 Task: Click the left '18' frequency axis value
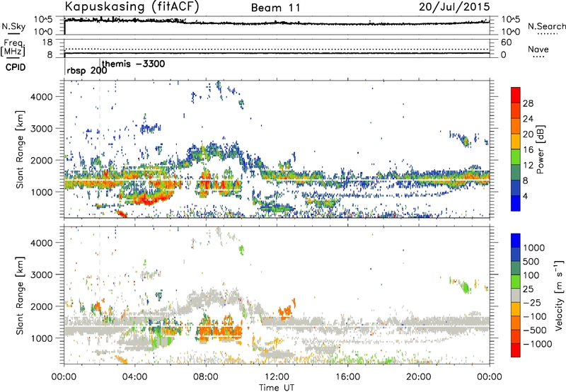(x=47, y=42)
